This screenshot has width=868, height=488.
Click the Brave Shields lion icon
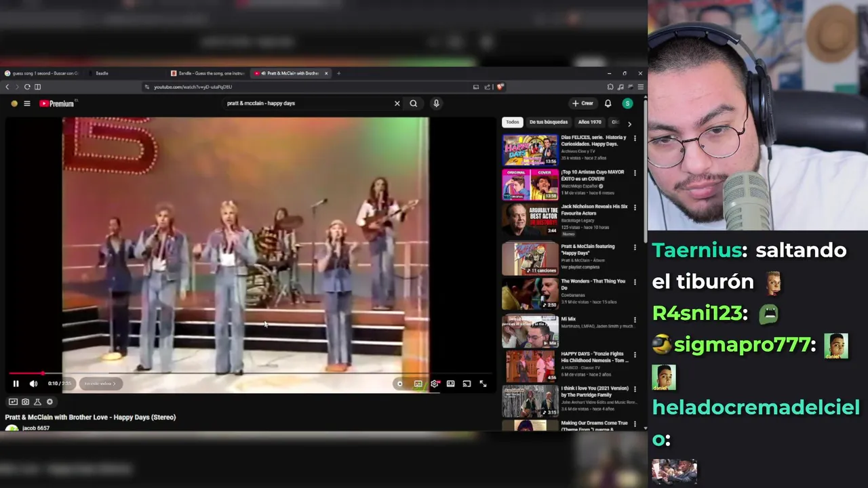tap(500, 87)
